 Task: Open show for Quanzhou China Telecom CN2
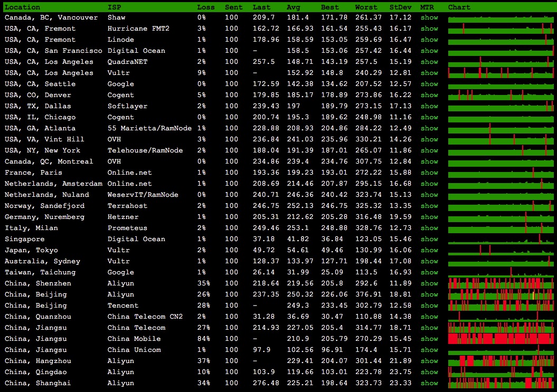[x=429, y=317]
